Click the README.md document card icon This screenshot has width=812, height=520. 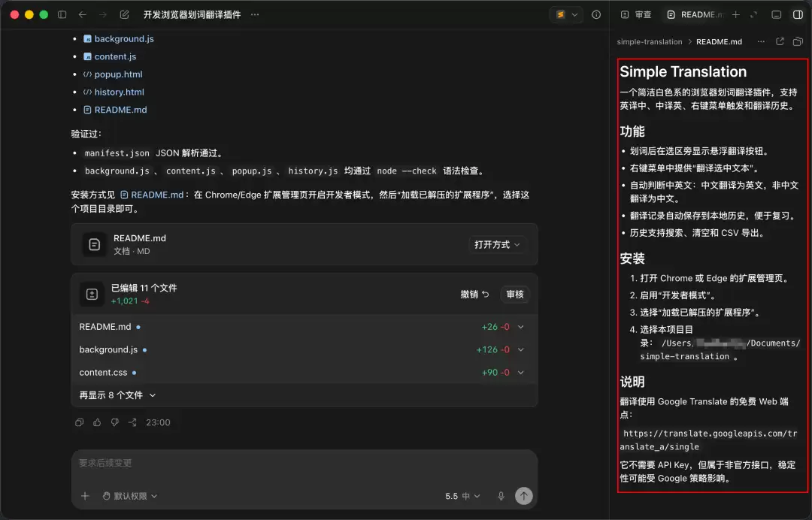tap(94, 244)
